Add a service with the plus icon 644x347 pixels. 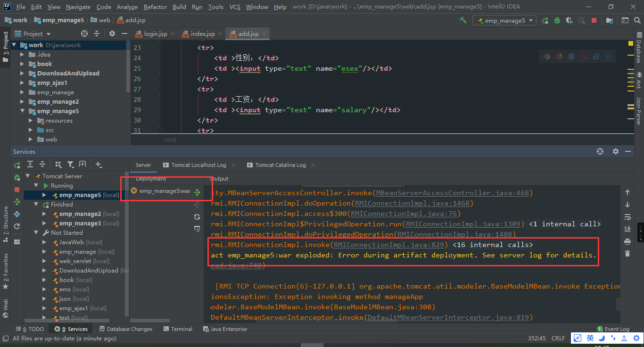tap(99, 164)
